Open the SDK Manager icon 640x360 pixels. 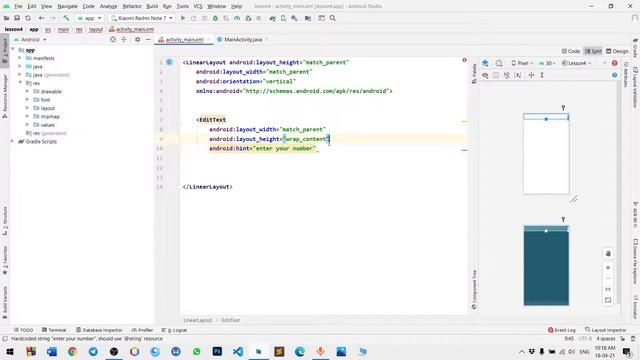[x=294, y=18]
